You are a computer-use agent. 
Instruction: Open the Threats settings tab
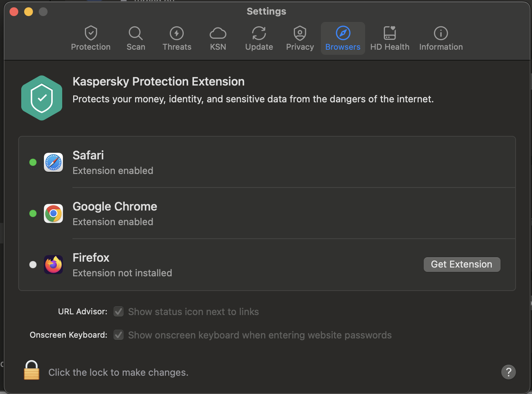[x=177, y=38]
